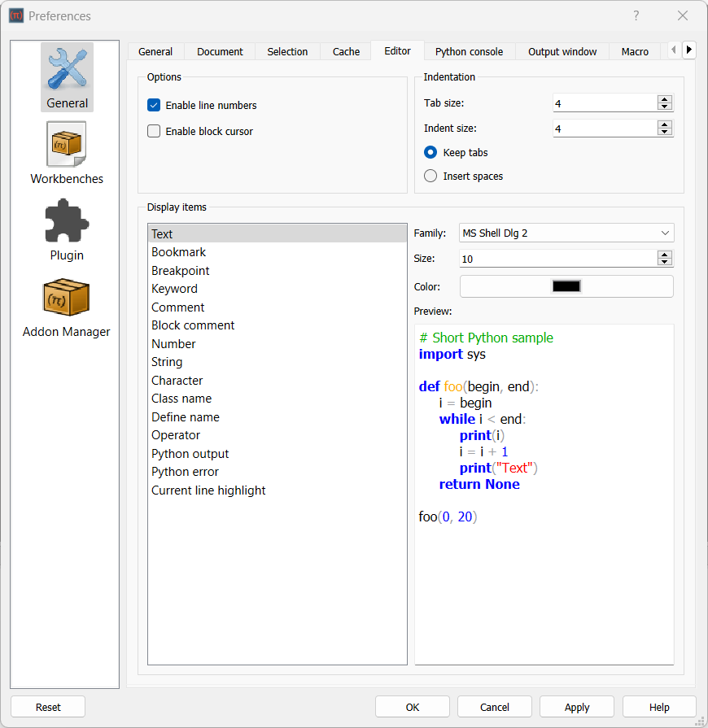Decrease font Size with the down arrow
The width and height of the screenshot is (708, 728).
coord(665,262)
